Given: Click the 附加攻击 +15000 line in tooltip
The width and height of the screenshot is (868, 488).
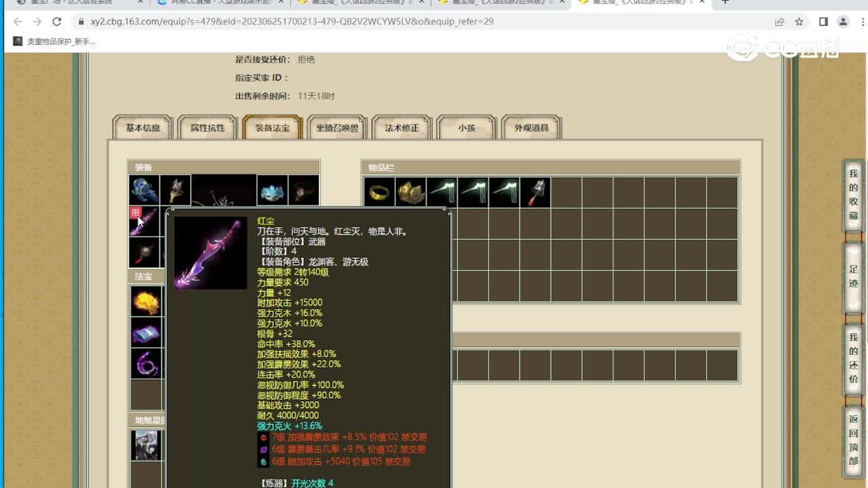Looking at the screenshot, I should click(x=290, y=303).
